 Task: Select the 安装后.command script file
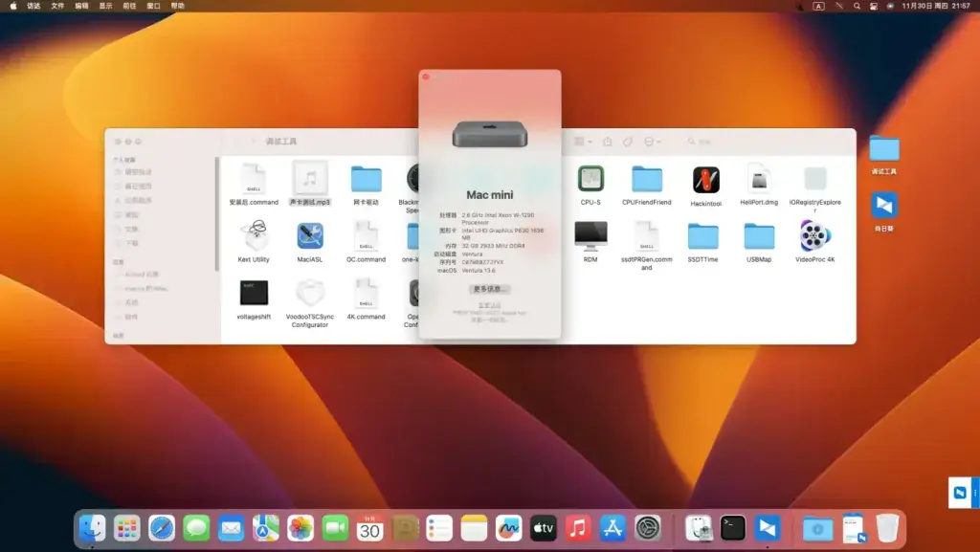[x=254, y=179]
